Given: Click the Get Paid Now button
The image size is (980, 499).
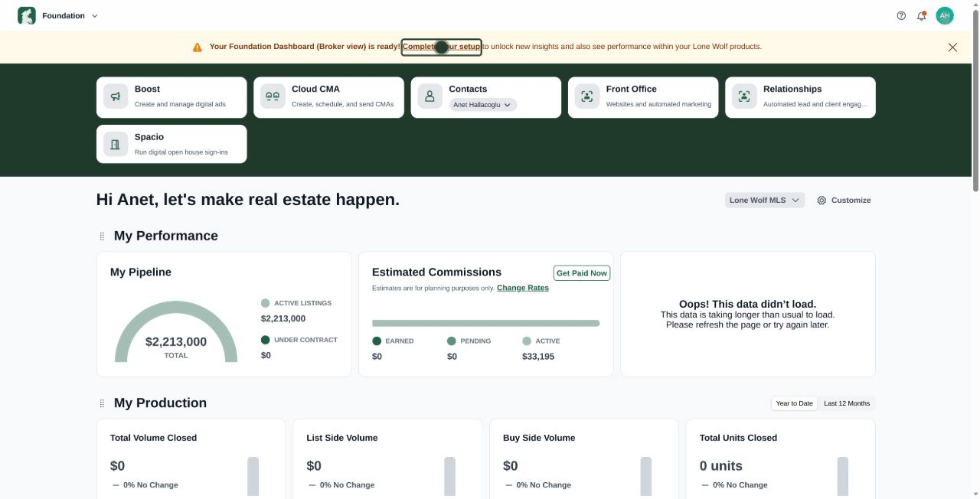Looking at the screenshot, I should point(582,273).
